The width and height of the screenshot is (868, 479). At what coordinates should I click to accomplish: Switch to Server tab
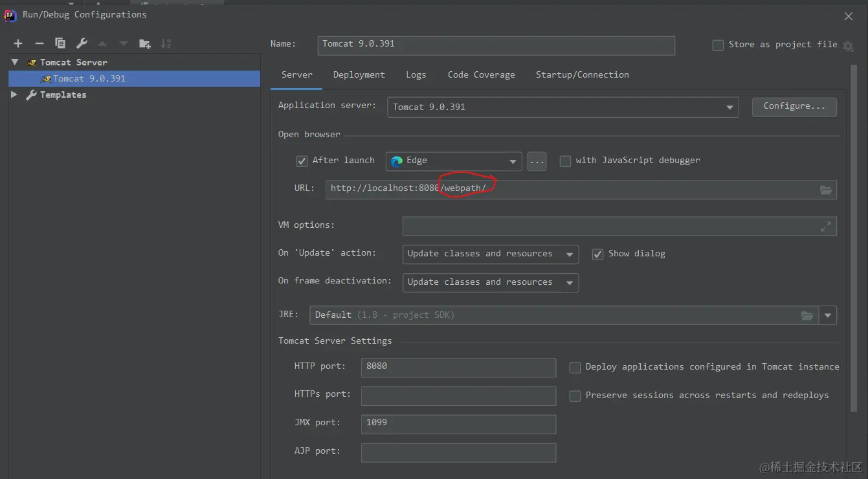pos(297,75)
